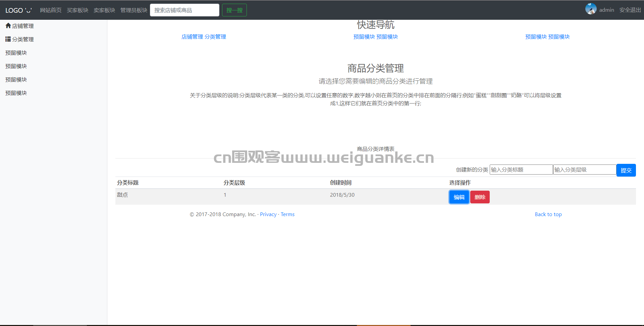Screen dimensions: 644x326
Task: Edit the 甜点 category row
Action: coord(459,197)
